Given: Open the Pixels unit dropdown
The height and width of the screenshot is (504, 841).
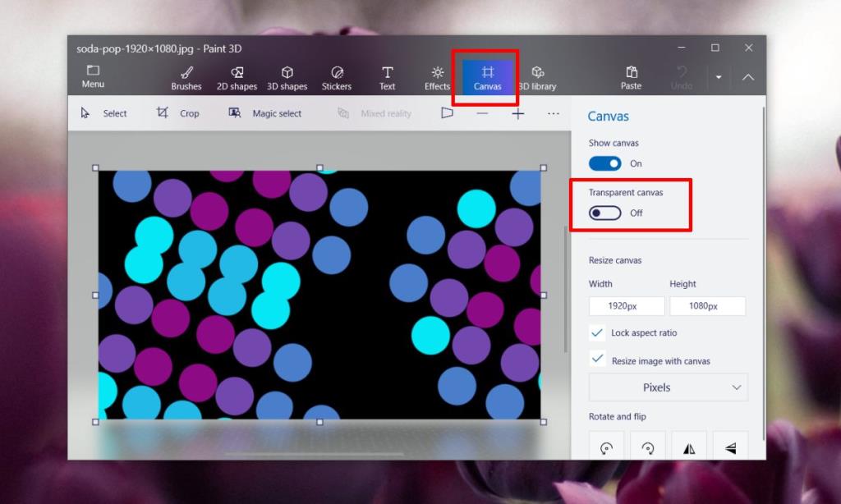Looking at the screenshot, I should point(667,387).
